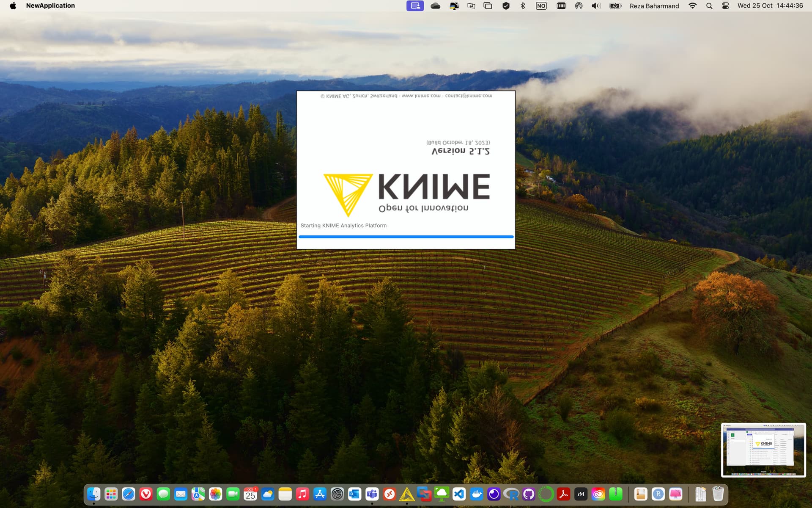812x508 pixels.
Task: Open Reza Baharmand user menu
Action: click(654, 6)
